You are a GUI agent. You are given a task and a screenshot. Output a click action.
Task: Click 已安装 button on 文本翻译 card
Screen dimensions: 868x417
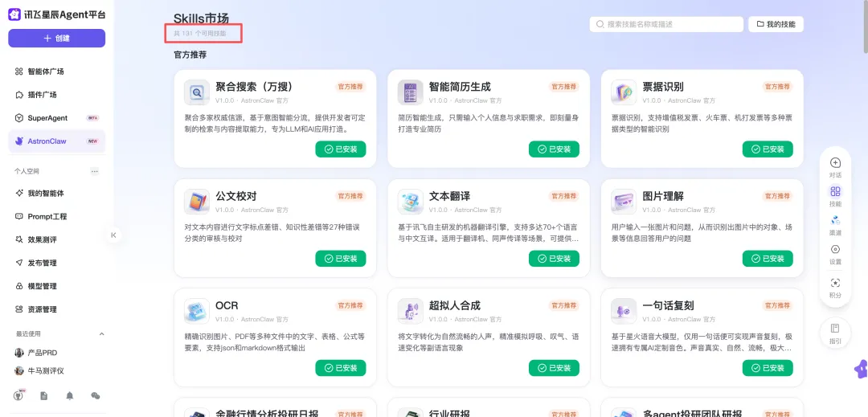point(554,258)
